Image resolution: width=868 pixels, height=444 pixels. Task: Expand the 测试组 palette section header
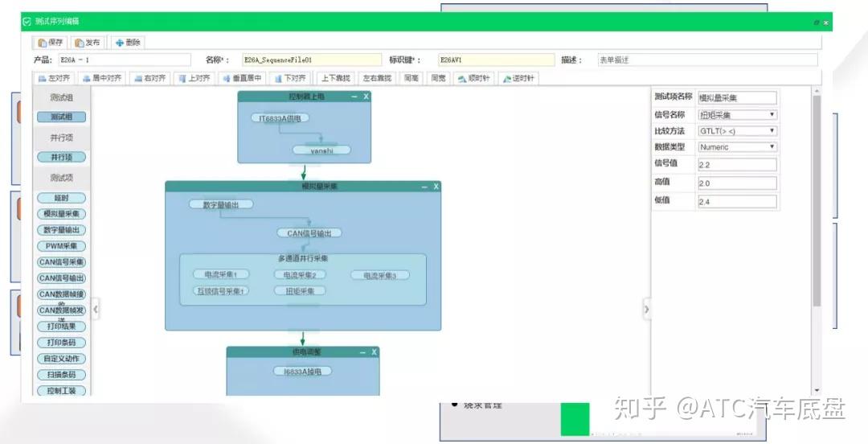click(x=61, y=97)
